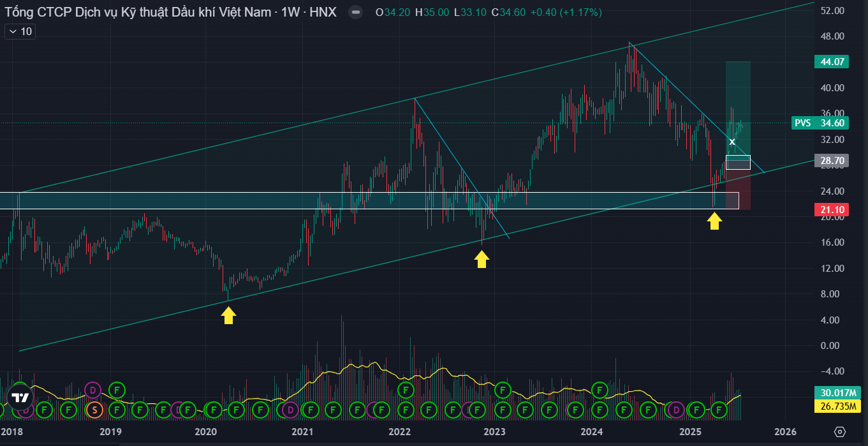This screenshot has height=446, width=868.
Task: Collapse the indicator legend showing 10
Action: [20, 31]
